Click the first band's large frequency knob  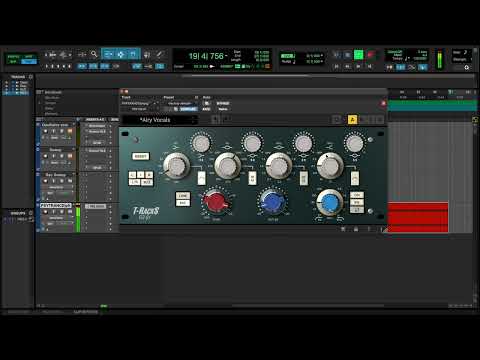pos(176,166)
